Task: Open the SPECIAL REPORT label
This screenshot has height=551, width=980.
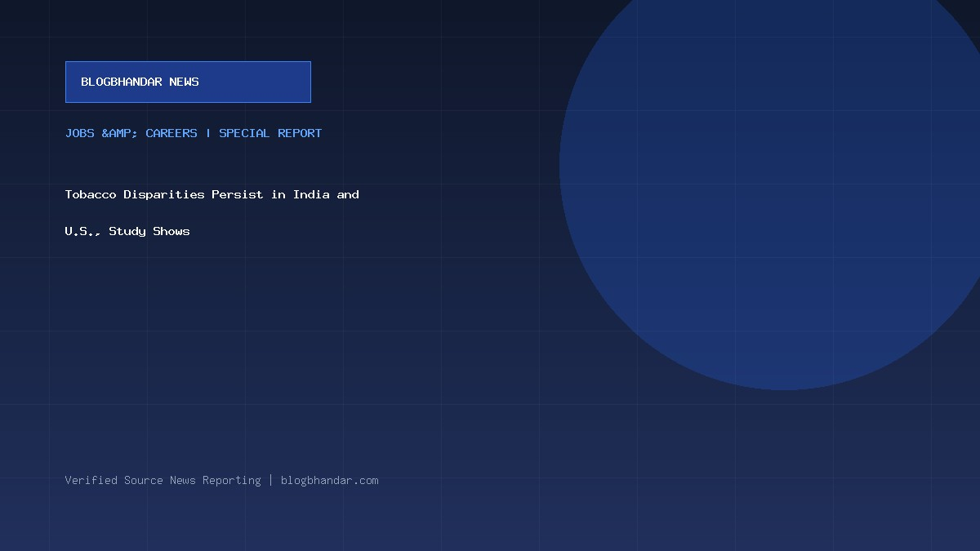Action: coord(270,133)
